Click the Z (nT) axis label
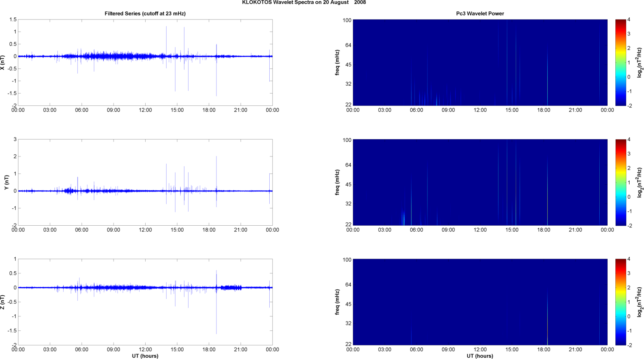Viewport: 644px width, 359px height. coord(3,302)
